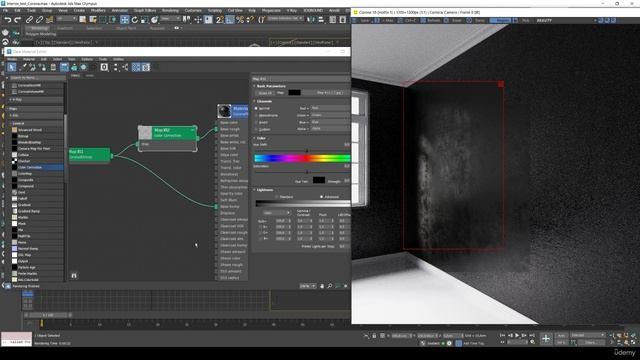Click the Lay Out Children icon

pos(125,67)
